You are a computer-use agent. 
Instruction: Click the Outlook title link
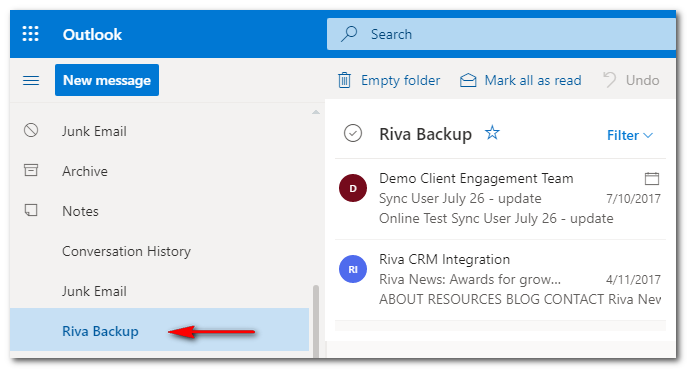tap(92, 34)
